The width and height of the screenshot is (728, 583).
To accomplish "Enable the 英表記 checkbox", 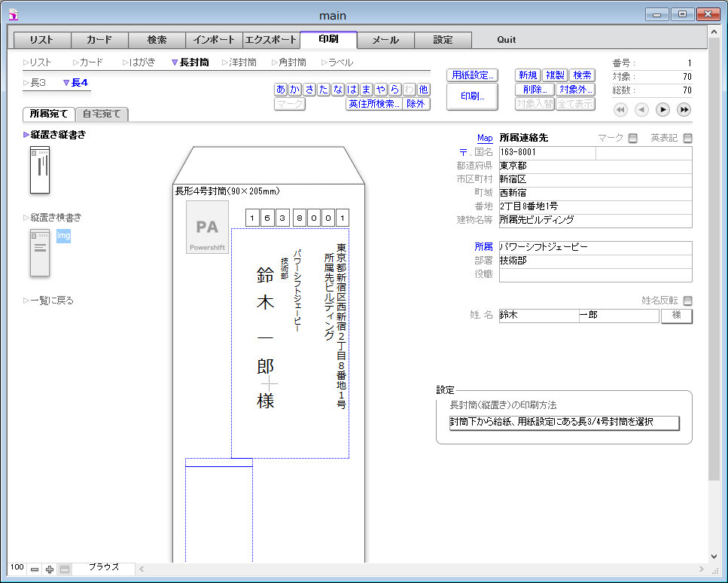I will pyautogui.click(x=687, y=138).
